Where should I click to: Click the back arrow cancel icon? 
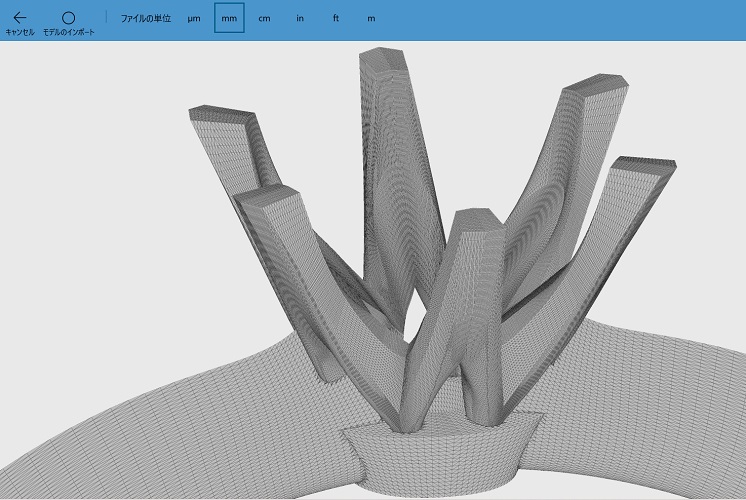19,18
